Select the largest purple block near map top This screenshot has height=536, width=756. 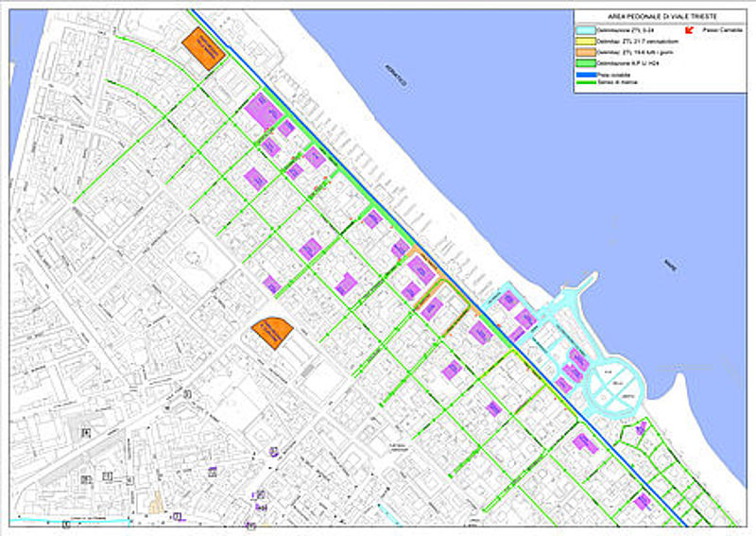(x=264, y=112)
